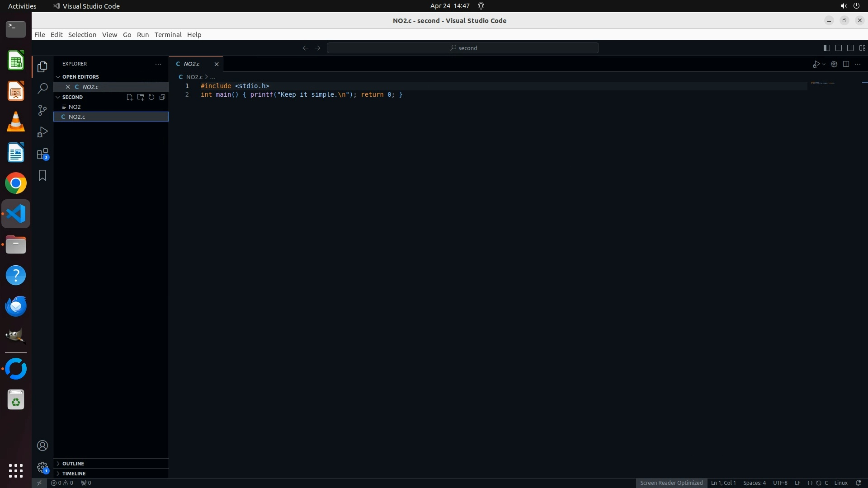Click Spaces: 4 indentation in status bar
The image size is (868, 488).
coord(754,483)
